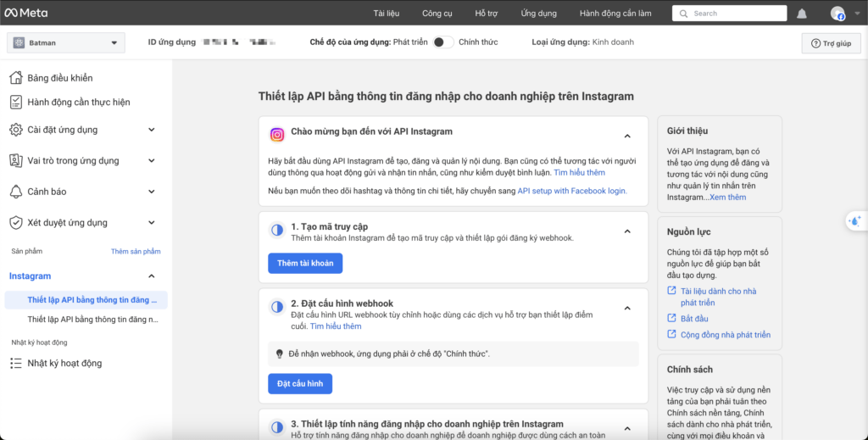The image size is (868, 440).
Task: Click the external link icon beside Bắt đầu
Action: click(x=671, y=318)
